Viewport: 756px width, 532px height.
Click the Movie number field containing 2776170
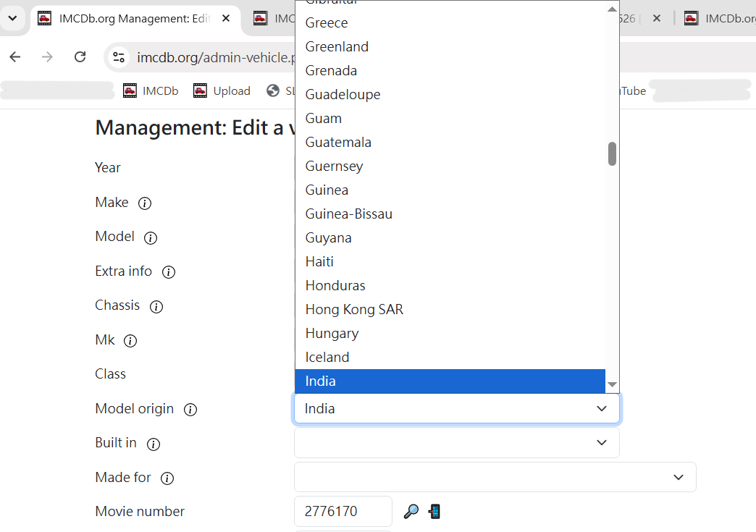(343, 511)
